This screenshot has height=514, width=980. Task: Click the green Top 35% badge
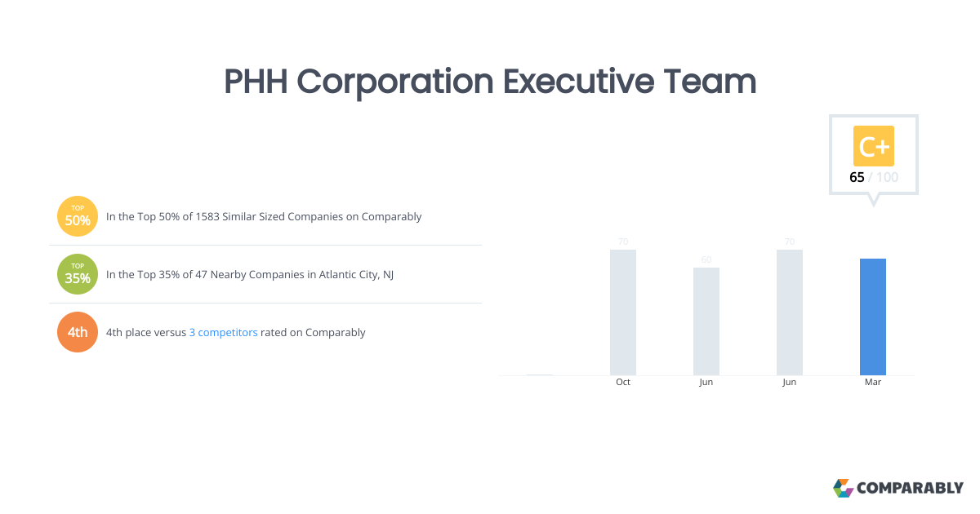(x=78, y=274)
